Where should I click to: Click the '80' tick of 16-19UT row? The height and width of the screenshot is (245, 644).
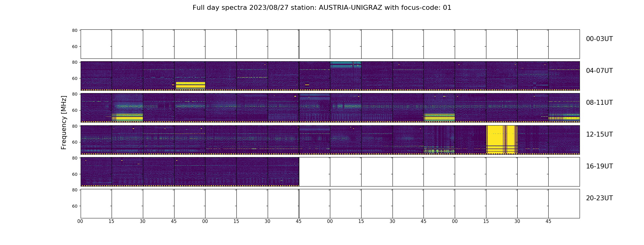75,158
